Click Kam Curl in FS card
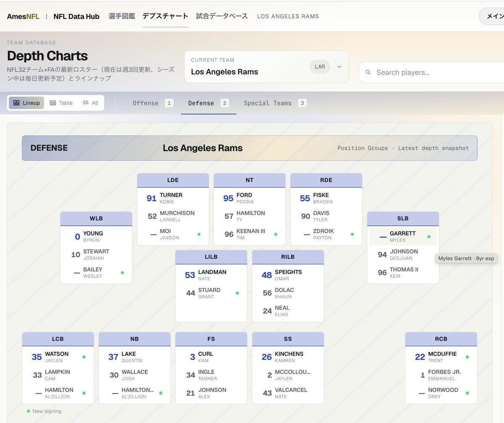This screenshot has width=504, height=423. tap(211, 357)
